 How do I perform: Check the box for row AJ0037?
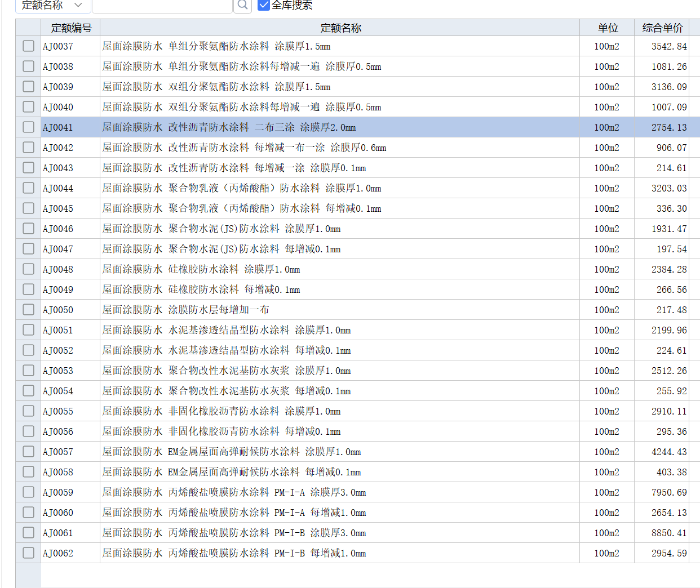click(28, 46)
